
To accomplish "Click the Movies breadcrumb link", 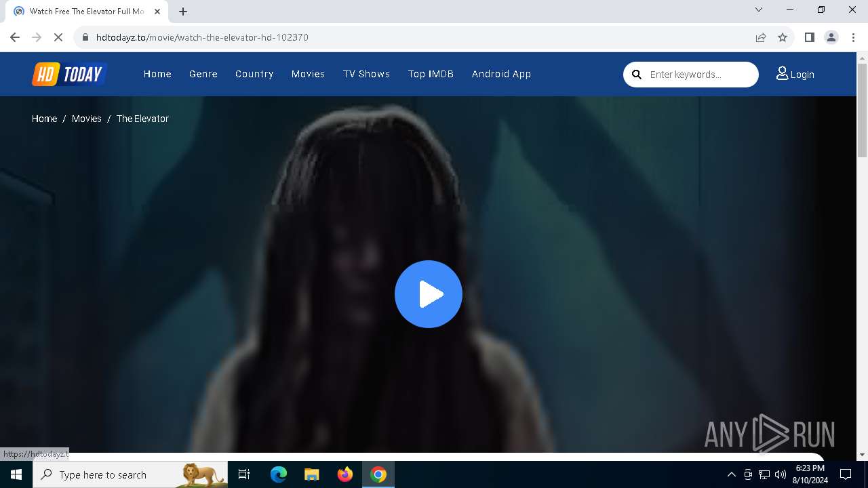I will point(86,119).
